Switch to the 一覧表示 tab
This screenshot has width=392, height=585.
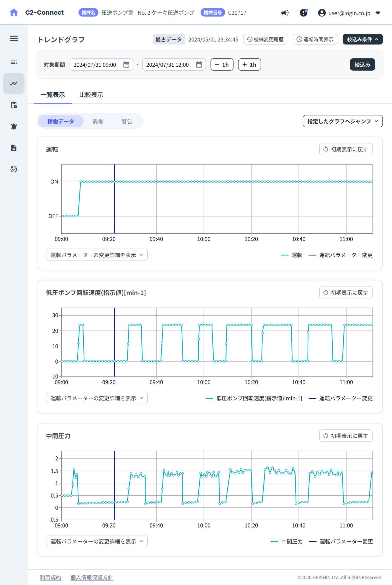point(53,95)
